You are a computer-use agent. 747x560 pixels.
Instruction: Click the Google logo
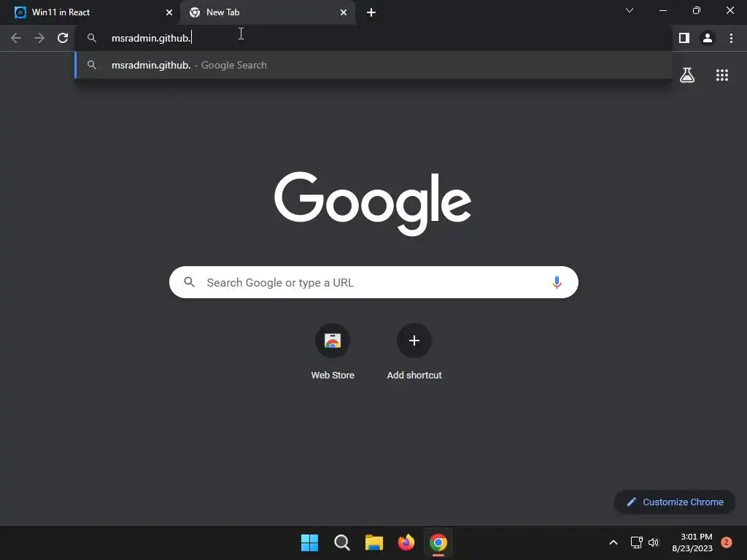(373, 203)
